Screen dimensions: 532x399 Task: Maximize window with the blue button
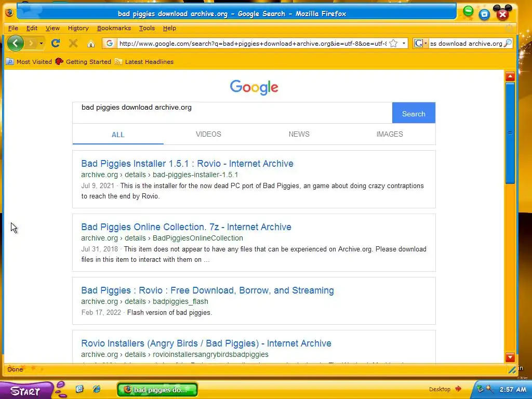[485, 14]
